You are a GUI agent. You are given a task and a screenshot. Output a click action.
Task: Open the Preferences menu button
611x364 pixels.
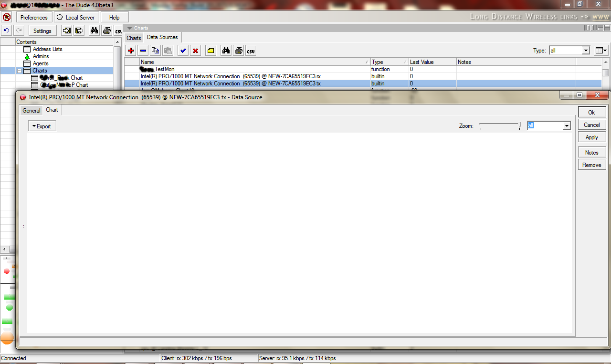click(34, 17)
